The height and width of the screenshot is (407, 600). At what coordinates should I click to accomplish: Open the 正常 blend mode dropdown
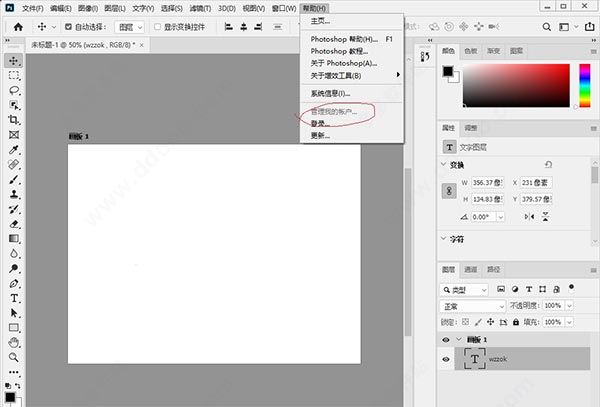473,306
